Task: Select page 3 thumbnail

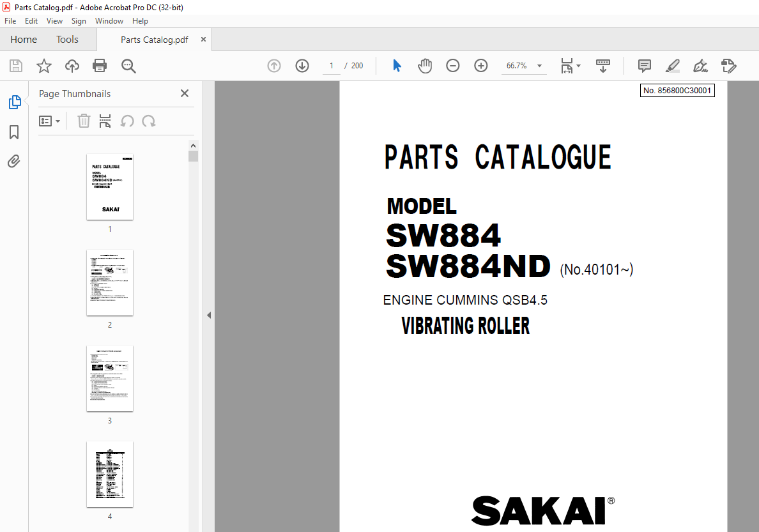Action: point(110,379)
